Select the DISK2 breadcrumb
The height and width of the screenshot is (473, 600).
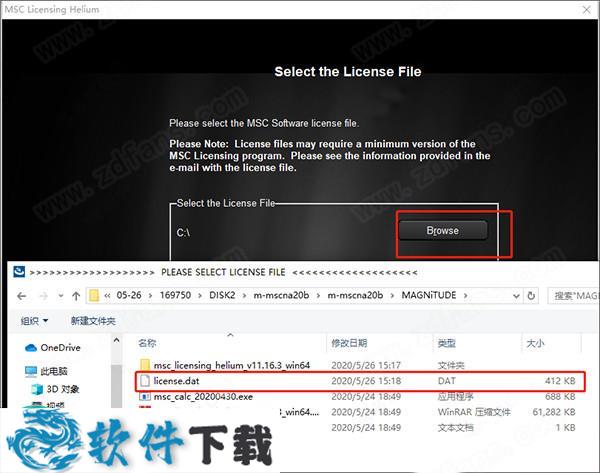[222, 295]
